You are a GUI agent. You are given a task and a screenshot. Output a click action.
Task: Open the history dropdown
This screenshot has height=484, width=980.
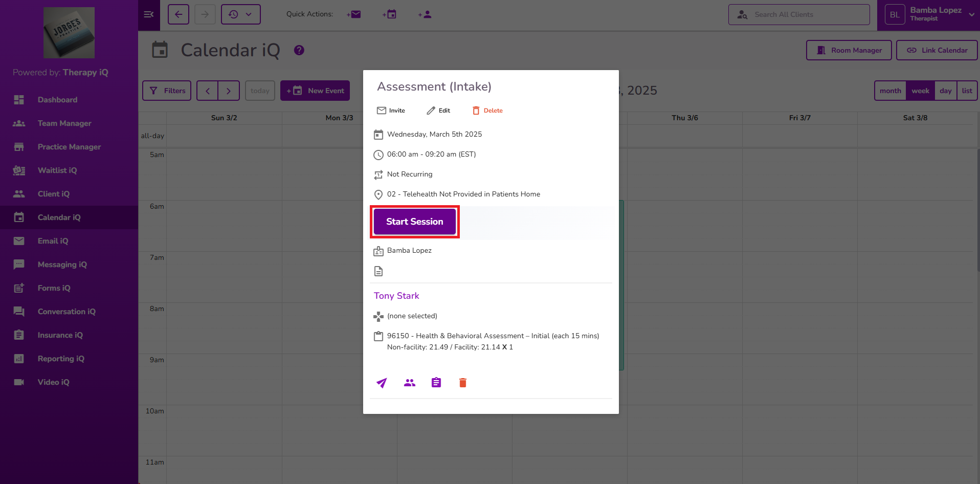[241, 14]
